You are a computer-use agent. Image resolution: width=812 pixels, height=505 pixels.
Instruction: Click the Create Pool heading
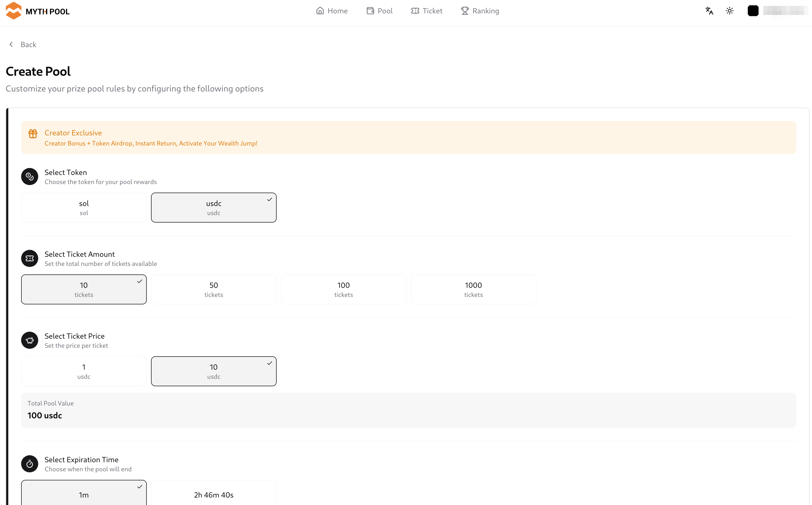coord(38,71)
